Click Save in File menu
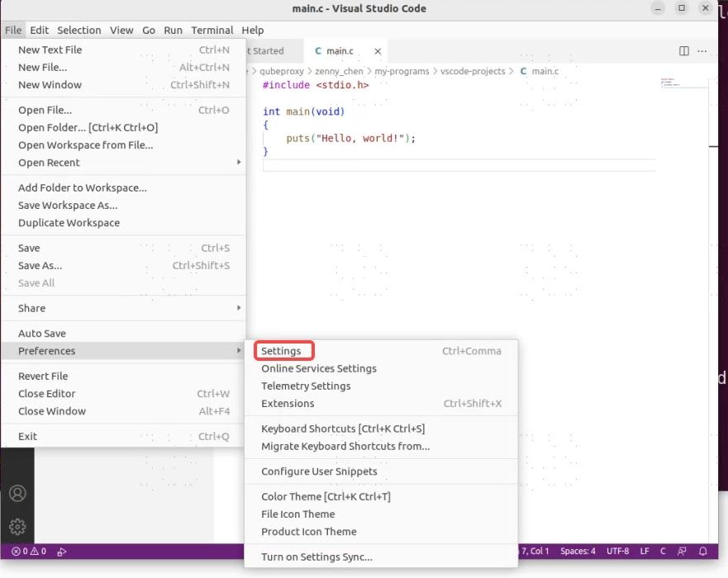This screenshot has height=578, width=728. tap(123, 249)
